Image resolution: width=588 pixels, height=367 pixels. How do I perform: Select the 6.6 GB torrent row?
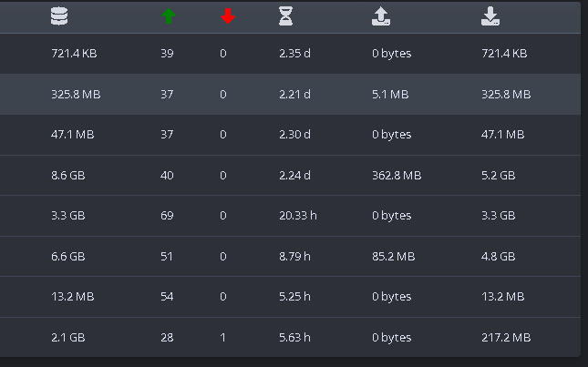[x=290, y=257]
